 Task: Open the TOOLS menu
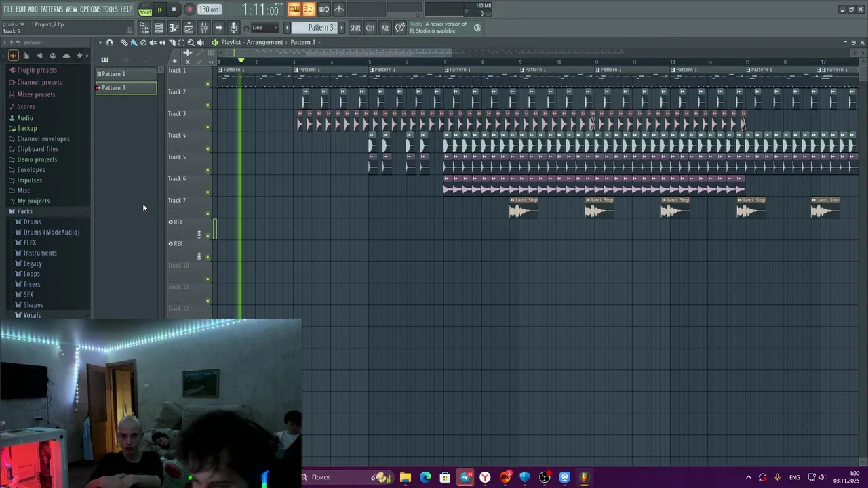coord(111,9)
